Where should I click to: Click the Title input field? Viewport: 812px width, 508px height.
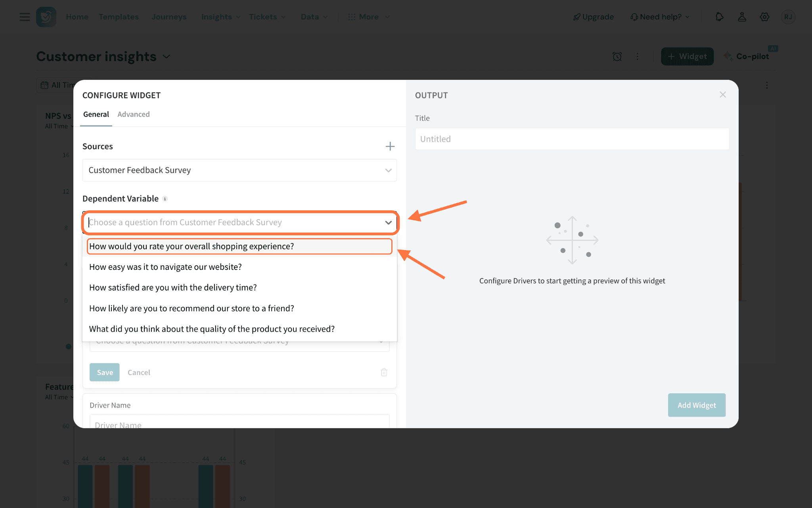(x=572, y=139)
